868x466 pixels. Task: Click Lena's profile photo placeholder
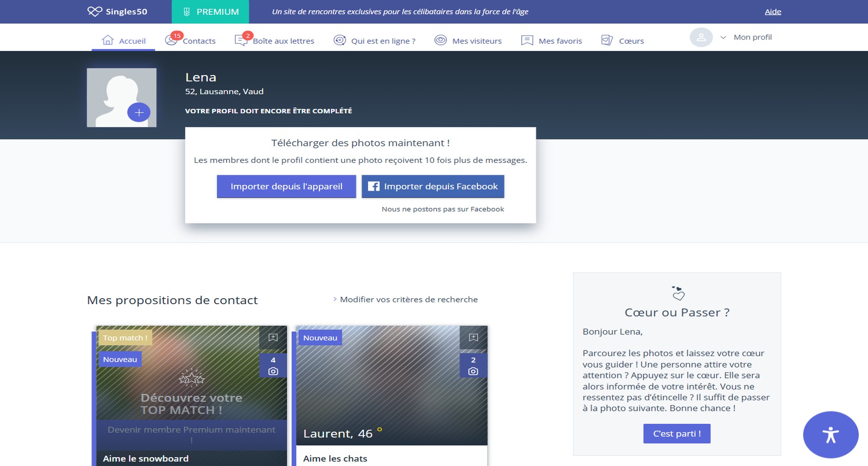pyautogui.click(x=121, y=97)
